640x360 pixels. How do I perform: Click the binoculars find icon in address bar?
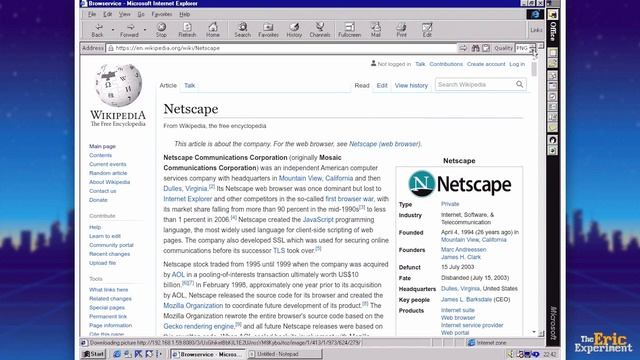[x=476, y=48]
